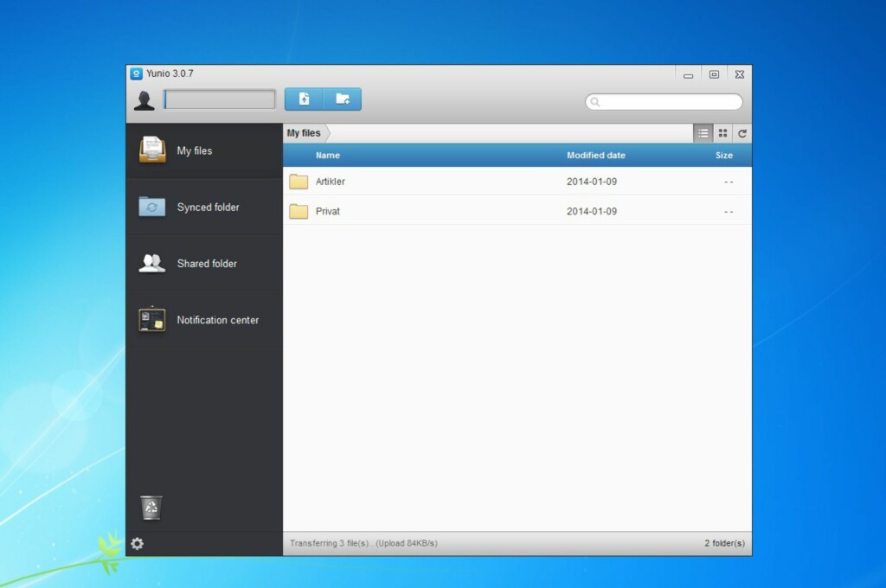The image size is (886, 588).
Task: Select the Privat folder icon
Action: point(299,211)
